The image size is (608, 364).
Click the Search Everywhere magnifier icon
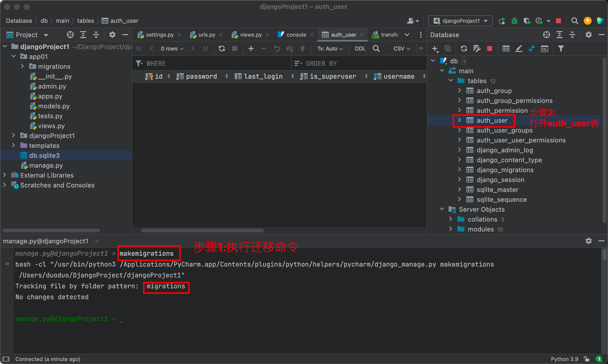575,21
